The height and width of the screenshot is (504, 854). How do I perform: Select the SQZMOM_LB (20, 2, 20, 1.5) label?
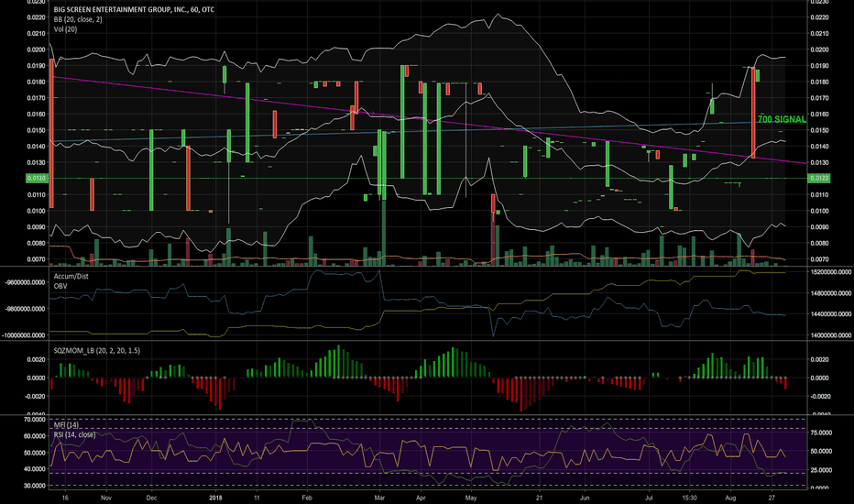pyautogui.click(x=96, y=351)
